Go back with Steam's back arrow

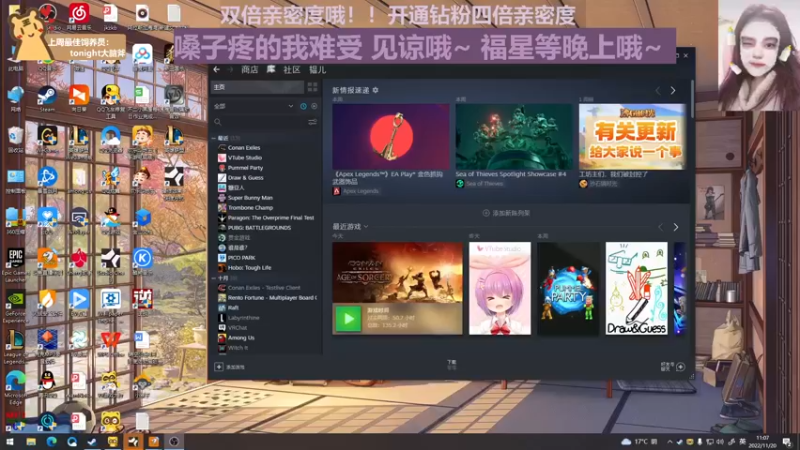pyautogui.click(x=217, y=69)
